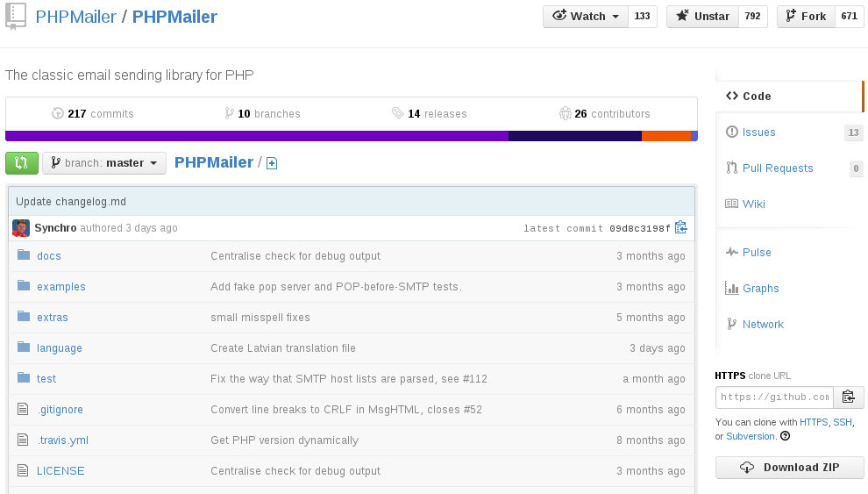Click the Graphs bar chart icon
This screenshot has height=494, width=868.
point(732,288)
